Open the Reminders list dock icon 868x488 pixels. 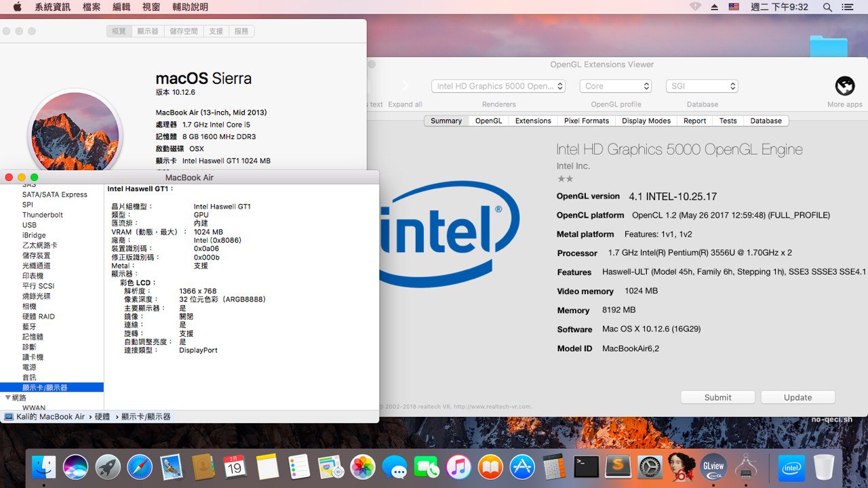(299, 467)
